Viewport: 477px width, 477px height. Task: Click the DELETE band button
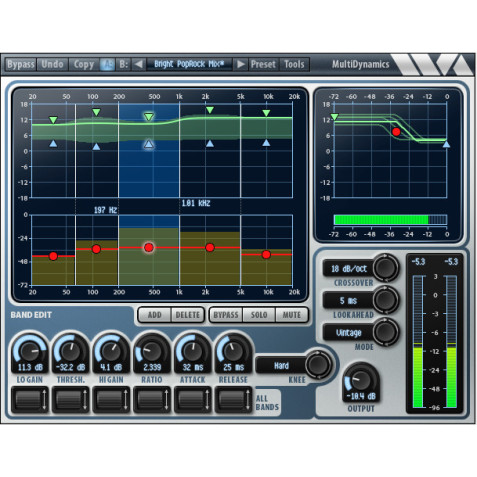187,315
